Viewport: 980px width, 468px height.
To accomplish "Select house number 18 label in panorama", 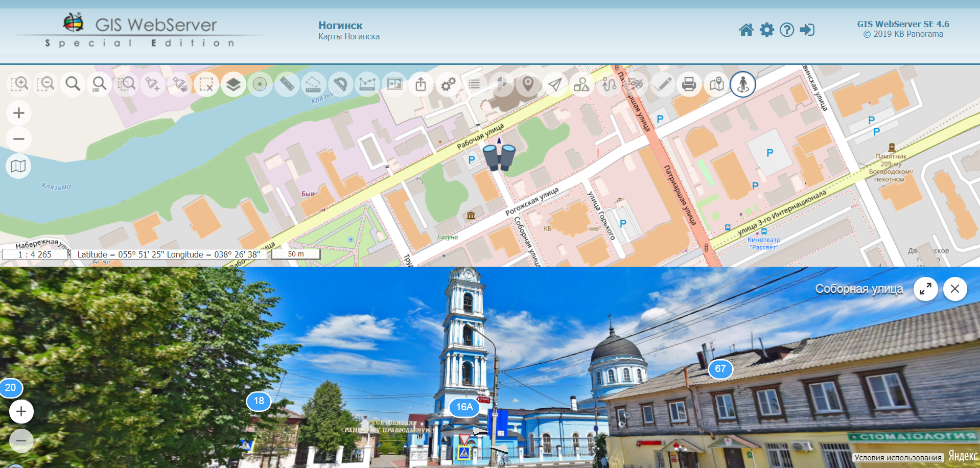I will [259, 401].
